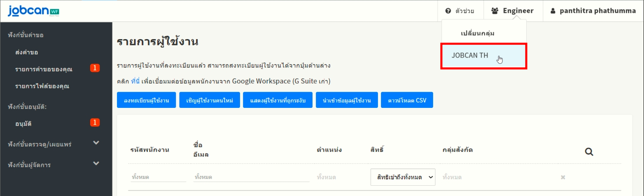This screenshot has width=644, height=196.
Task: Click the ดาวน์โหลด CSV button
Action: 407,100
